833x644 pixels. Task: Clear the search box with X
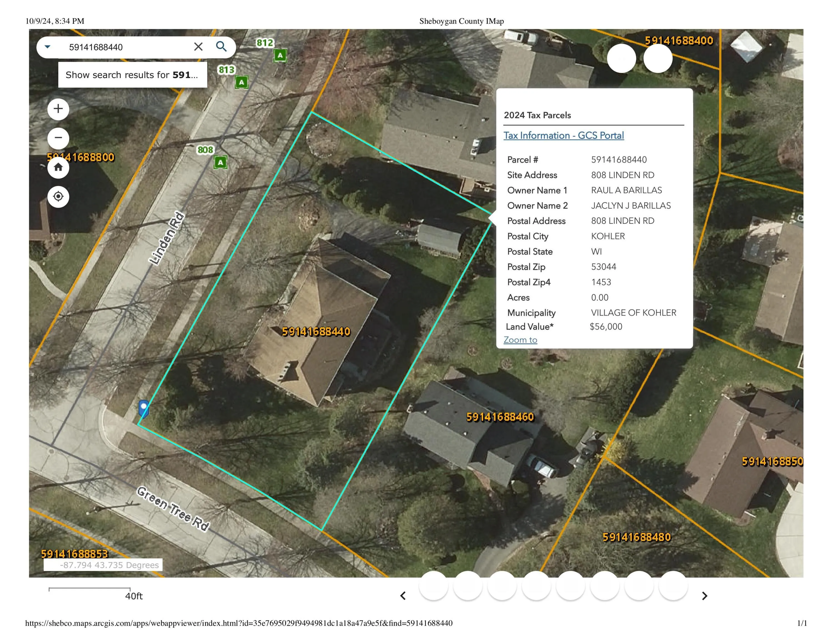[x=198, y=47]
